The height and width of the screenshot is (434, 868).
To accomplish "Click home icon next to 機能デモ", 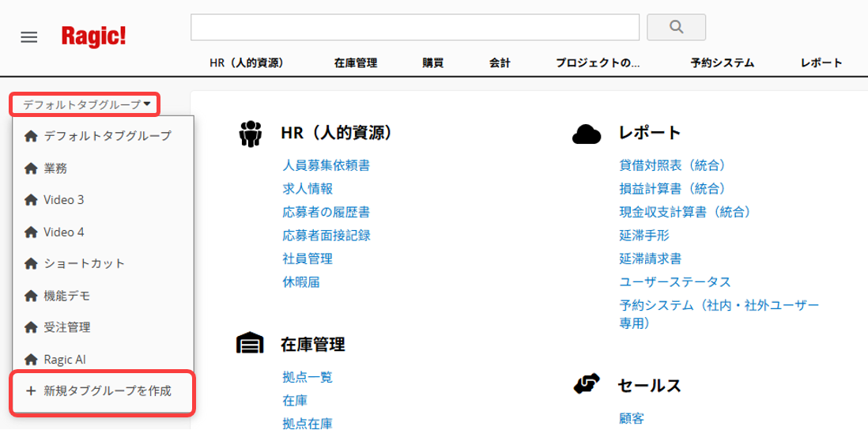I will (x=31, y=296).
